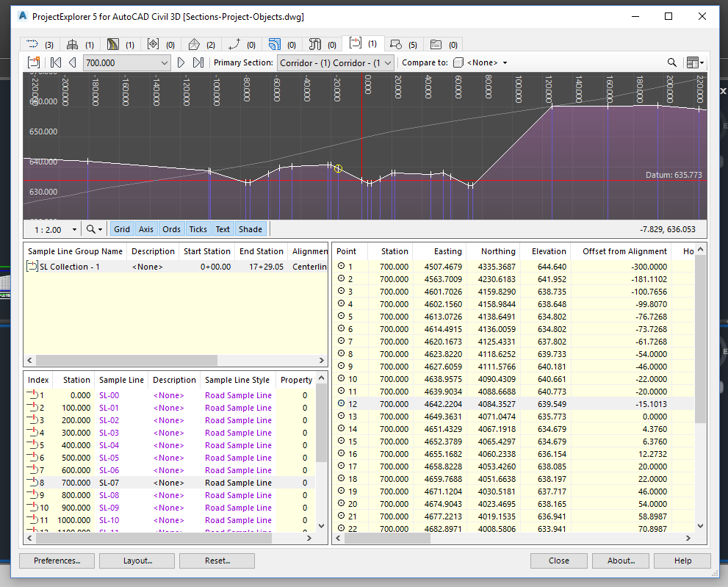This screenshot has width=728, height=587.
Task: Open the Corridors tab (road icon)
Action: click(120, 44)
